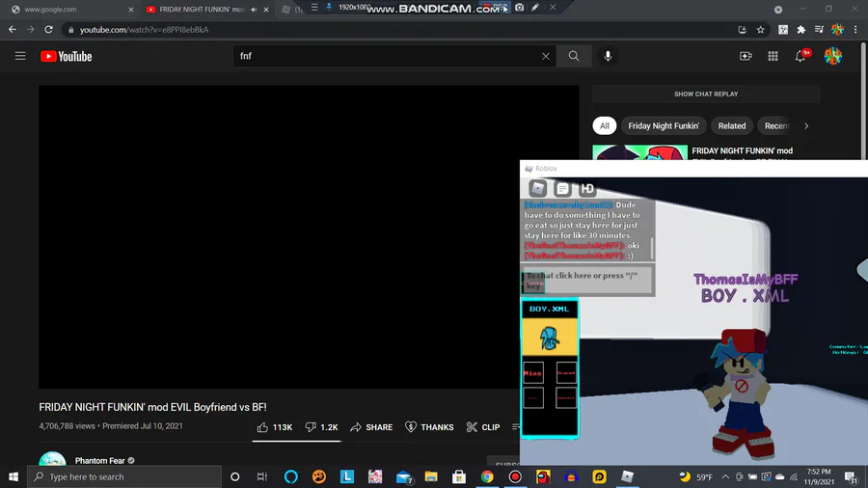This screenshot has width=868, height=488.
Task: Click the HD admin icon in Roblox
Action: tap(587, 189)
